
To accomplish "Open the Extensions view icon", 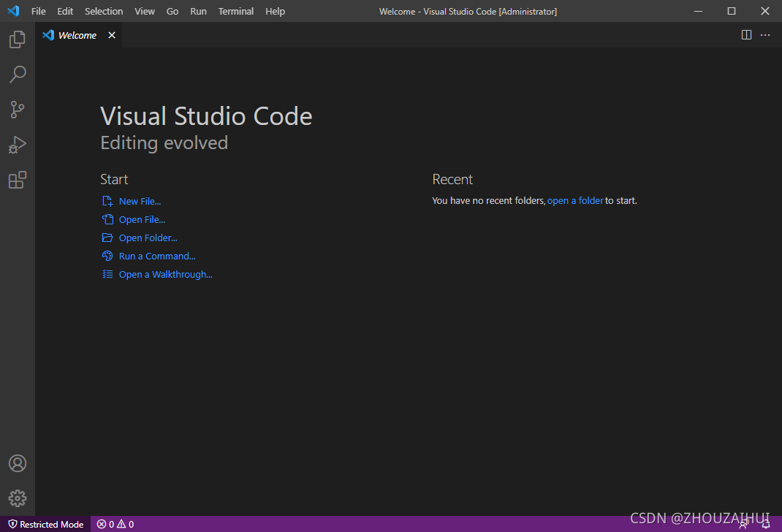I will (x=18, y=180).
